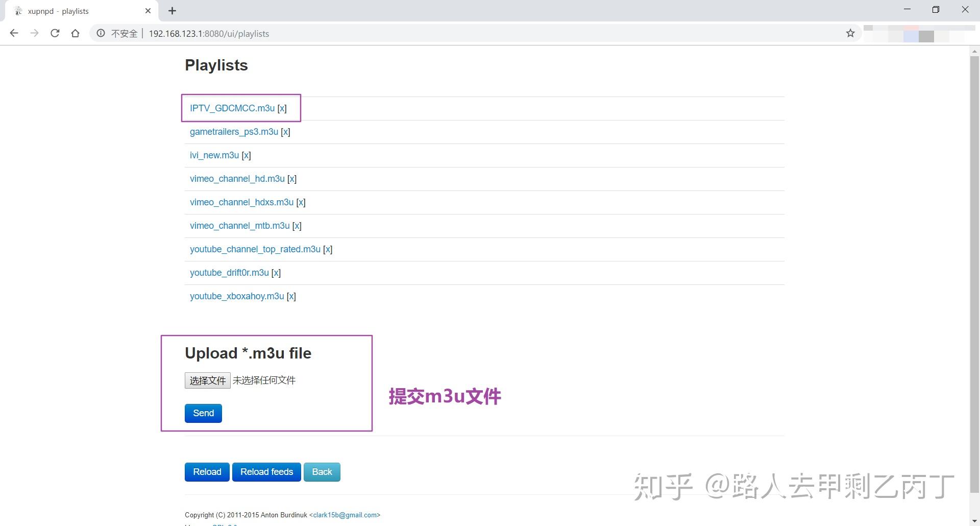Open ivi_new.m3u playlist

214,155
